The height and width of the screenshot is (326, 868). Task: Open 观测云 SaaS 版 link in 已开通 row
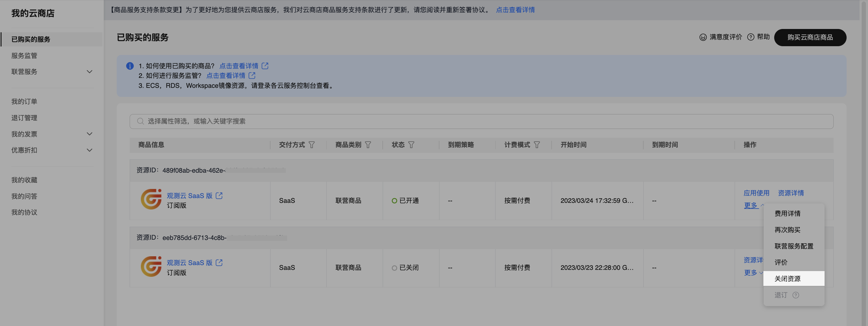click(x=189, y=196)
